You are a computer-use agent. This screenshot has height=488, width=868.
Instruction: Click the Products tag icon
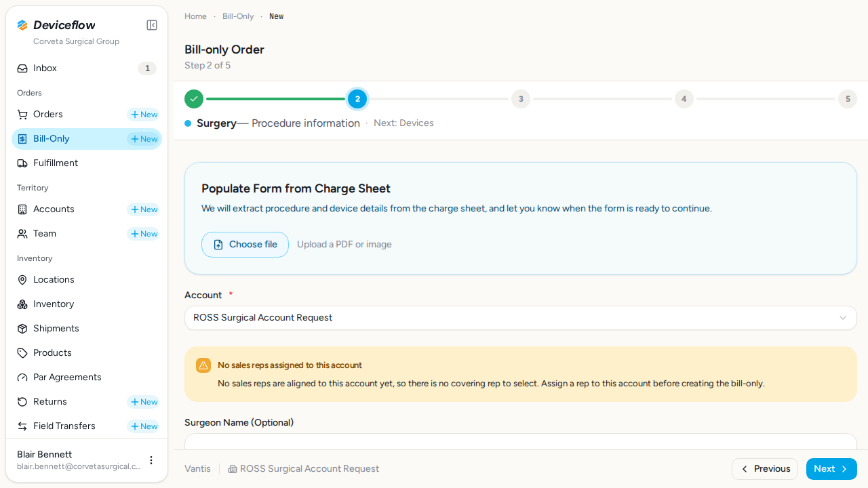(22, 353)
